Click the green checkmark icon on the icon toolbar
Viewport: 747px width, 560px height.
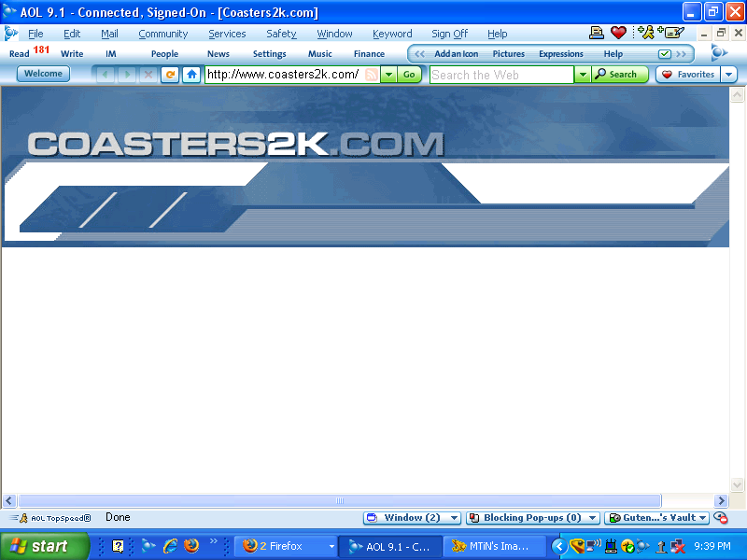click(x=665, y=54)
